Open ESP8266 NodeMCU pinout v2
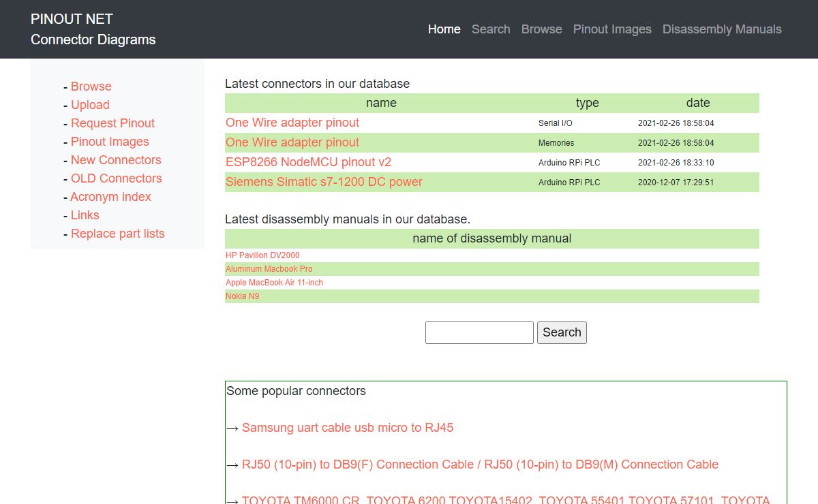 pos(309,162)
